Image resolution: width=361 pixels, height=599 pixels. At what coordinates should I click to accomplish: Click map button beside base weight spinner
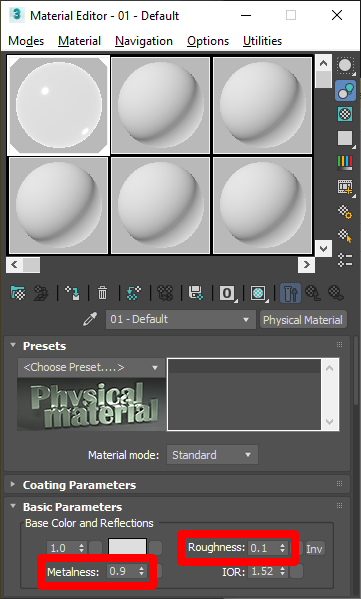click(x=96, y=548)
